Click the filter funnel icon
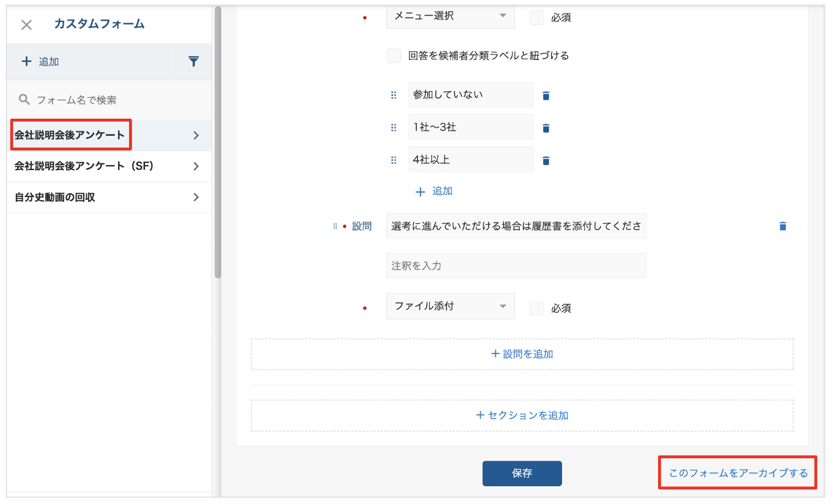833x504 pixels. pyautogui.click(x=193, y=61)
